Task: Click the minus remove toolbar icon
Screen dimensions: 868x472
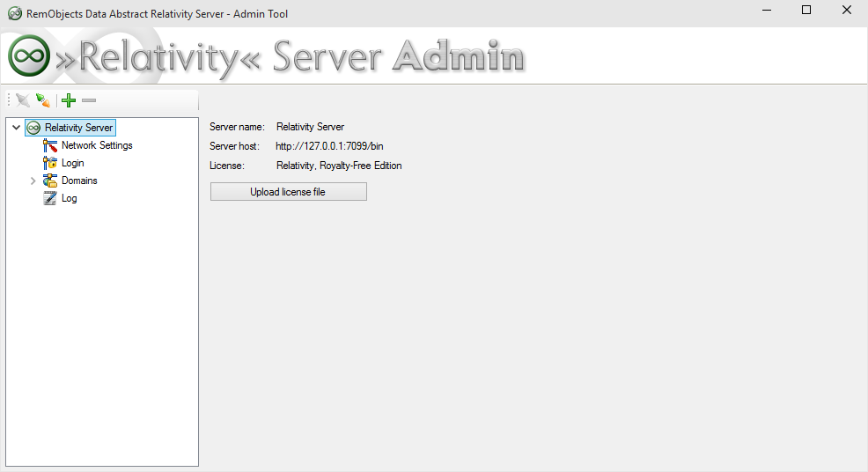Action: (x=89, y=100)
